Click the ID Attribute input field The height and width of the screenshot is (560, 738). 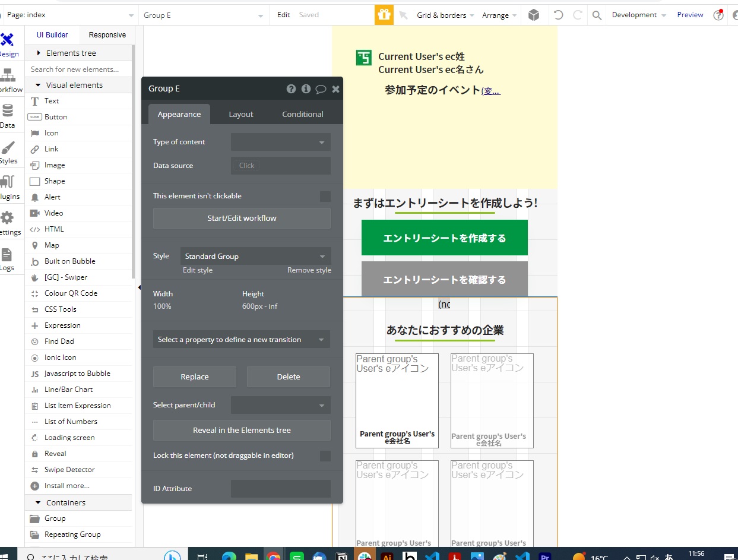280,488
